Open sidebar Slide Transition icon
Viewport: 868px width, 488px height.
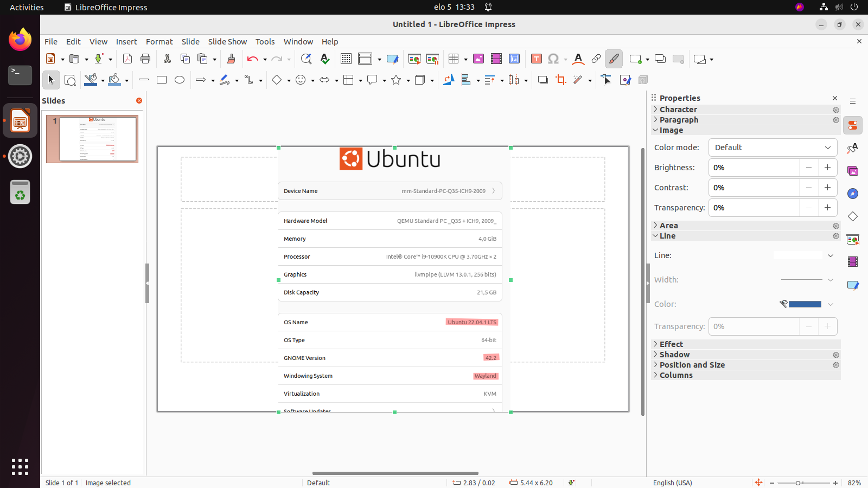pyautogui.click(x=853, y=239)
